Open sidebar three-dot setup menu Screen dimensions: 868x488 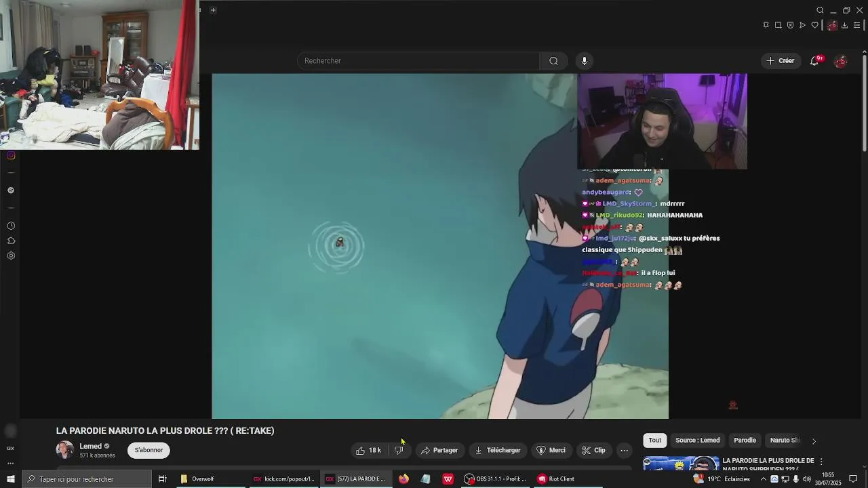click(10, 464)
